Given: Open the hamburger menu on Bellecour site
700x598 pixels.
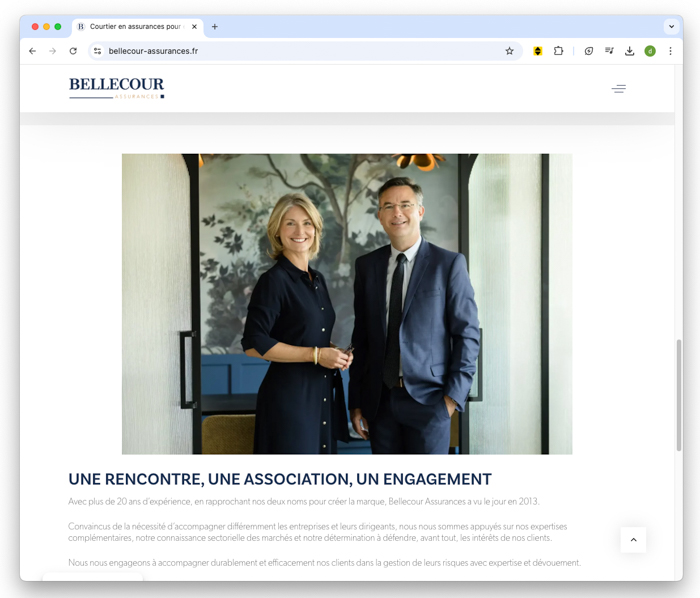Looking at the screenshot, I should coord(619,89).
